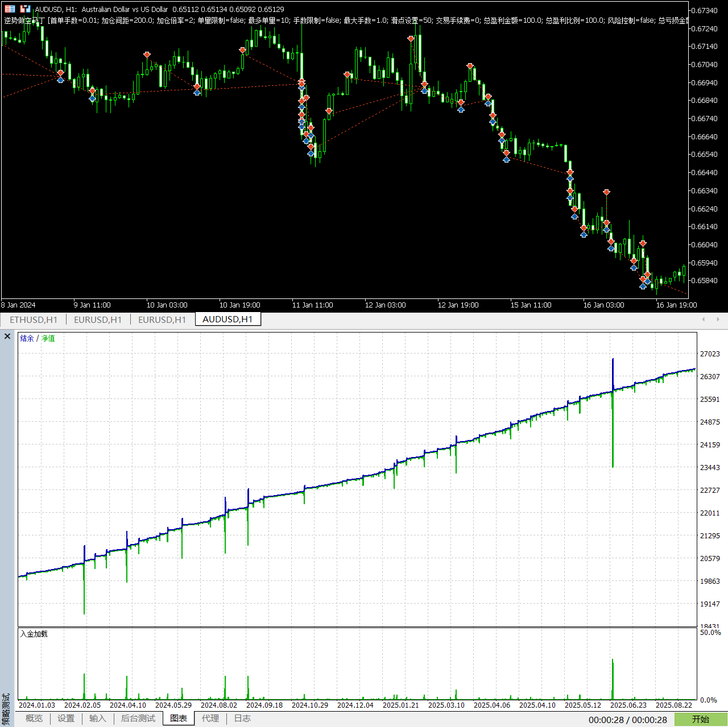Open the 后台测试 backtest tab
Viewport: 728px width, 727px height.
pyautogui.click(x=138, y=718)
